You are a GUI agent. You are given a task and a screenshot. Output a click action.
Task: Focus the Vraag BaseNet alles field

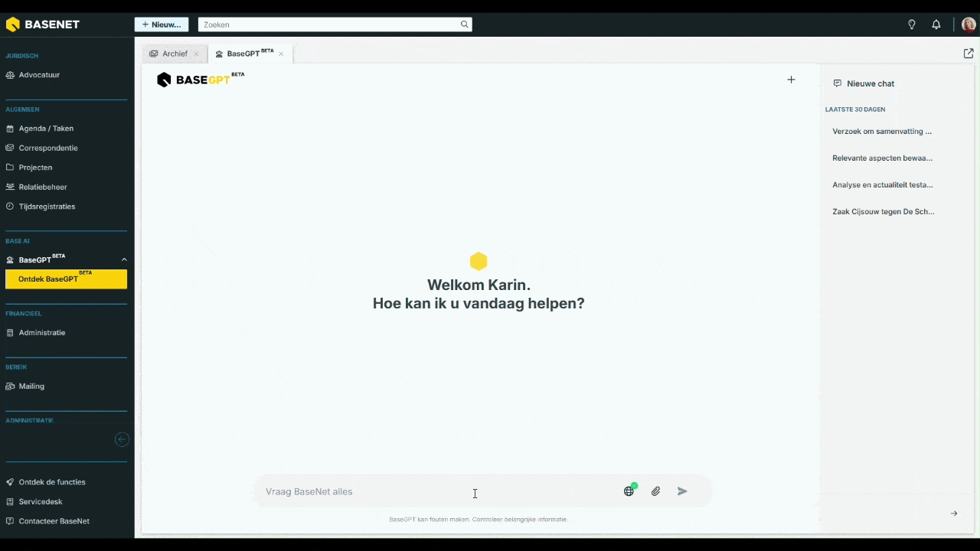(440, 491)
